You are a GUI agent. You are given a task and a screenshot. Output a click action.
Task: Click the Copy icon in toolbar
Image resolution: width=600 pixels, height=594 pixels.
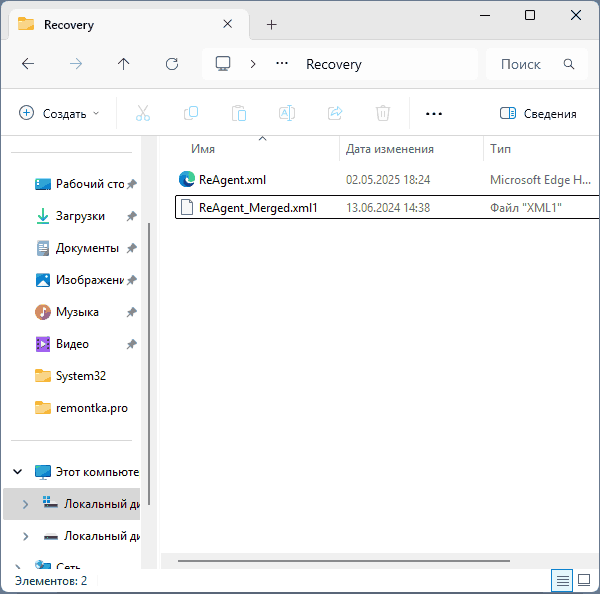pyautogui.click(x=191, y=113)
